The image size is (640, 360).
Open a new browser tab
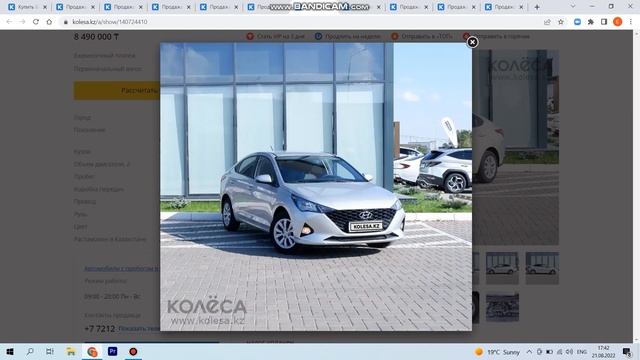tap(537, 7)
